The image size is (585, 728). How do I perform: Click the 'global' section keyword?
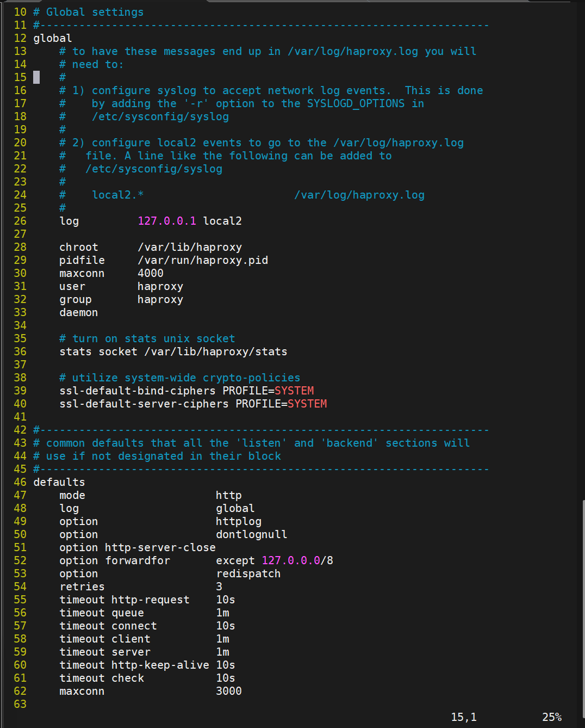pos(53,38)
